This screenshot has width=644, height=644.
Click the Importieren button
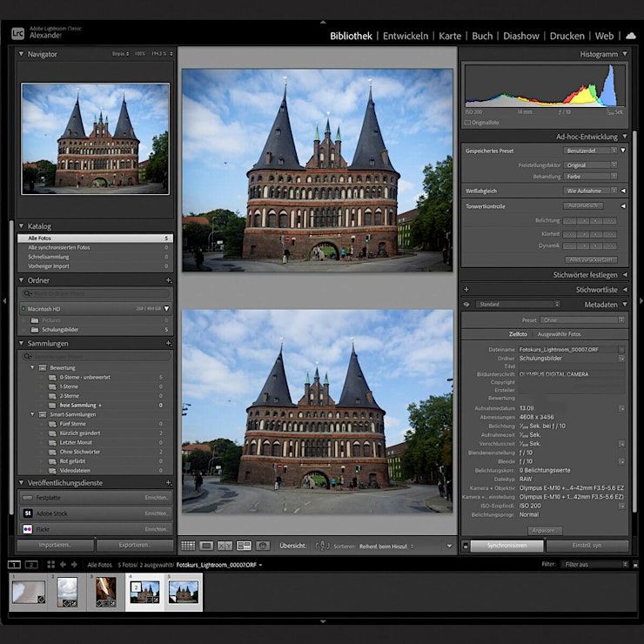click(55, 546)
